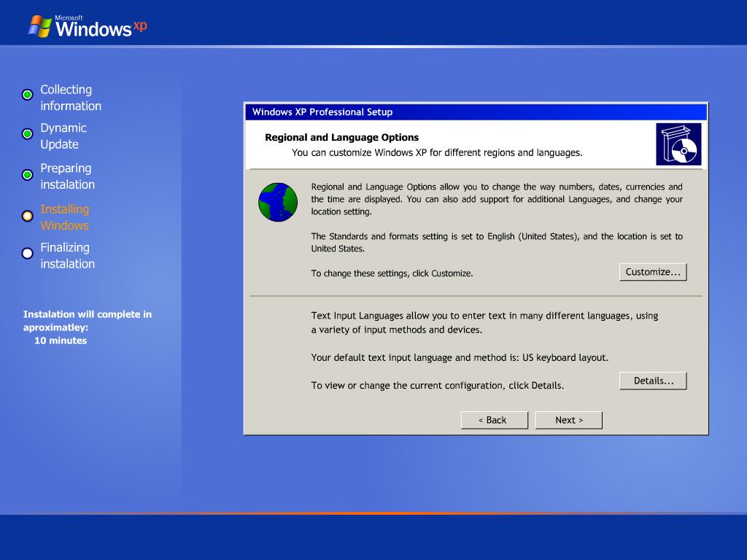Viewport: 747px width, 560px height.
Task: Click the green dot beside Dynamic Update
Action: tap(27, 133)
